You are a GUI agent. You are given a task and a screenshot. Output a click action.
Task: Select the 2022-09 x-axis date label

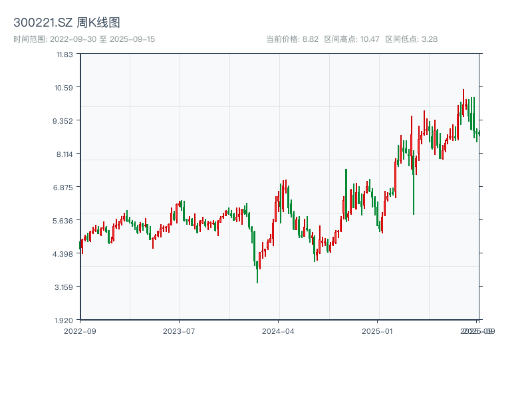coord(80,331)
